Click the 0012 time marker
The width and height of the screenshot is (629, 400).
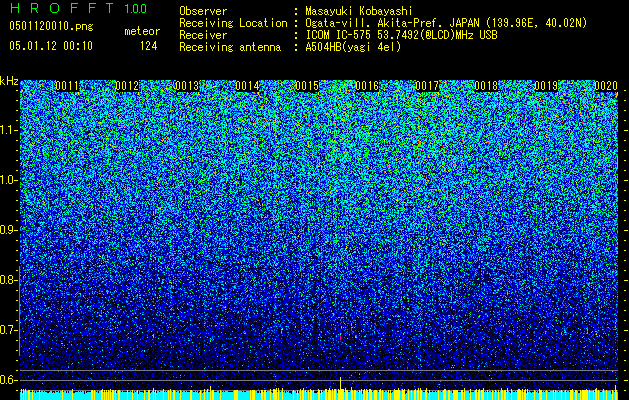(x=127, y=86)
